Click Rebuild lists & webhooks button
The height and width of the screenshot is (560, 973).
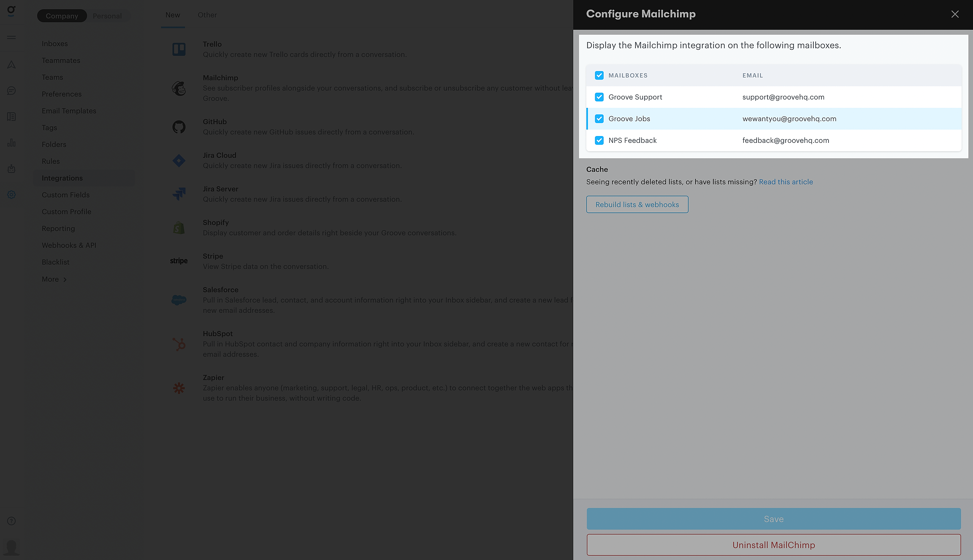click(637, 205)
